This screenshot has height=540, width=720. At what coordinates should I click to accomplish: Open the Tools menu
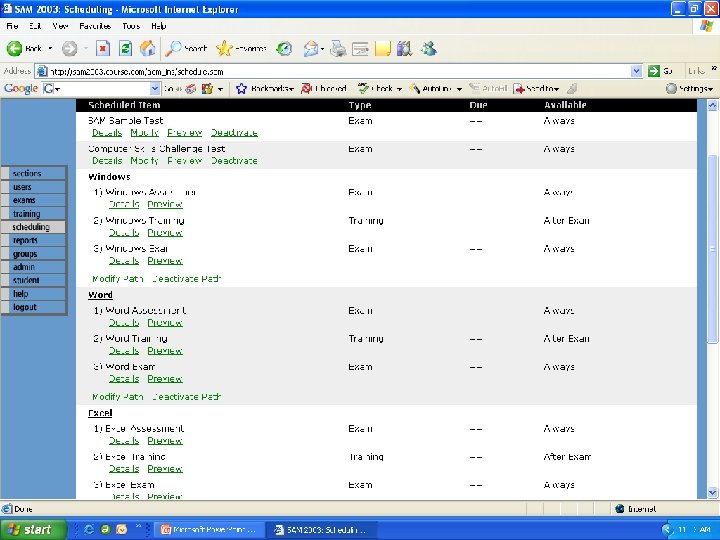pyautogui.click(x=131, y=26)
